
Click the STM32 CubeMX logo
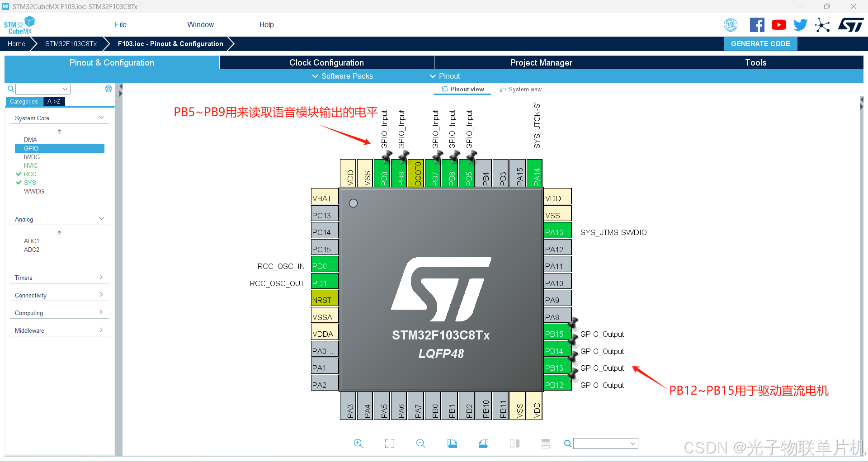(19, 25)
